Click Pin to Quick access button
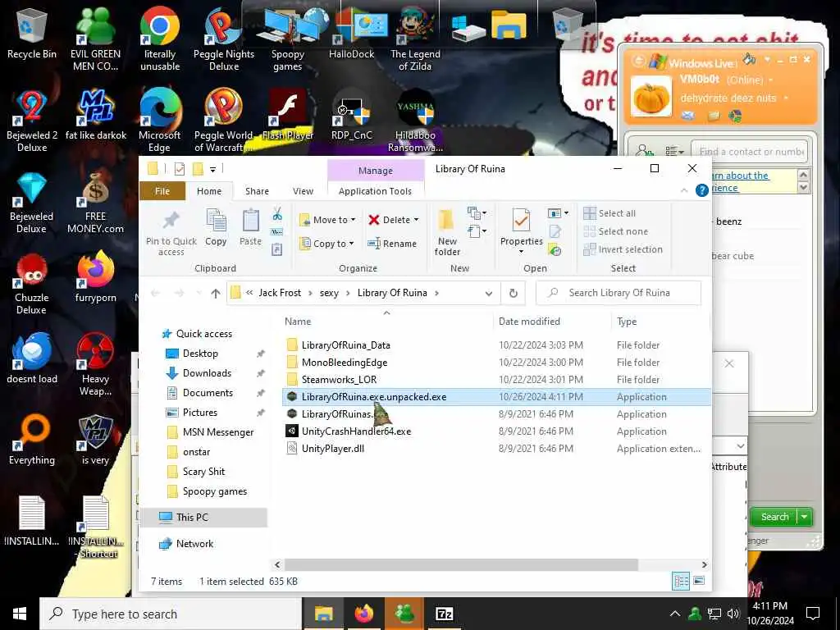Viewport: 840px width, 630px height. tap(171, 232)
